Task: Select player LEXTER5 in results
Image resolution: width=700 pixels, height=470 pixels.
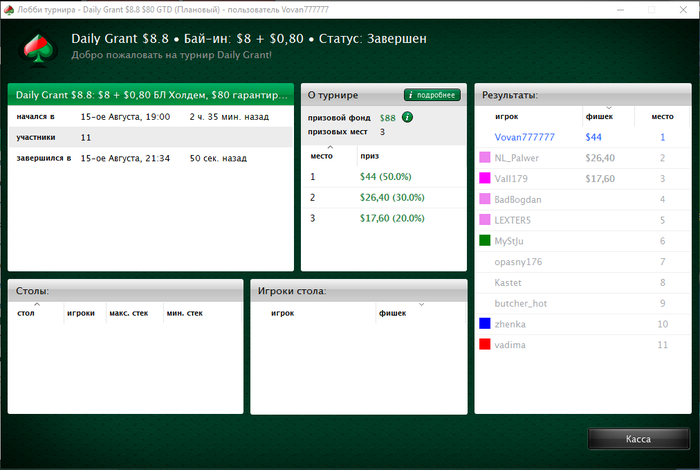Action: coord(512,220)
